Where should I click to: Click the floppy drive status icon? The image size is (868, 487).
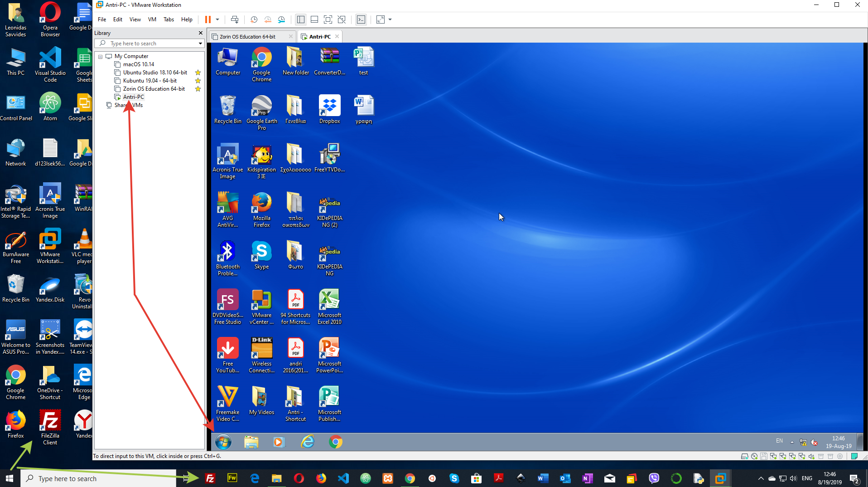(x=763, y=456)
